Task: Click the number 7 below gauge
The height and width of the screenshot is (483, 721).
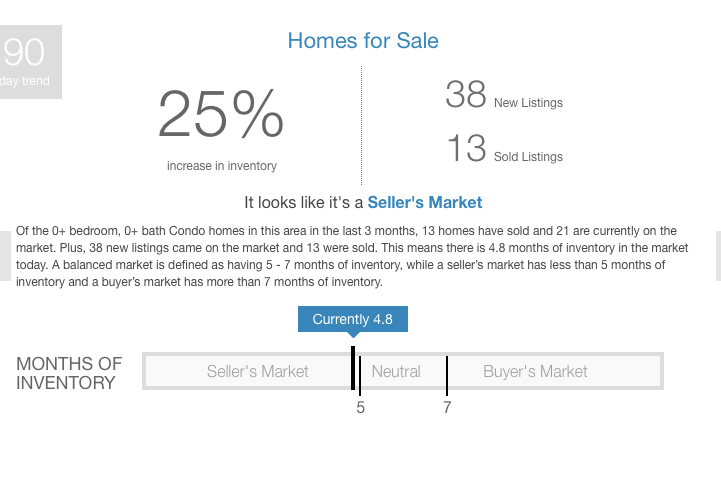Action: [447, 407]
